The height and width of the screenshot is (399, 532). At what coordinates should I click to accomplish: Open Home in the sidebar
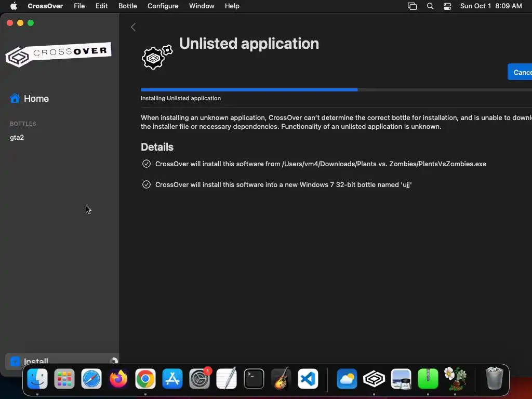[29, 98]
